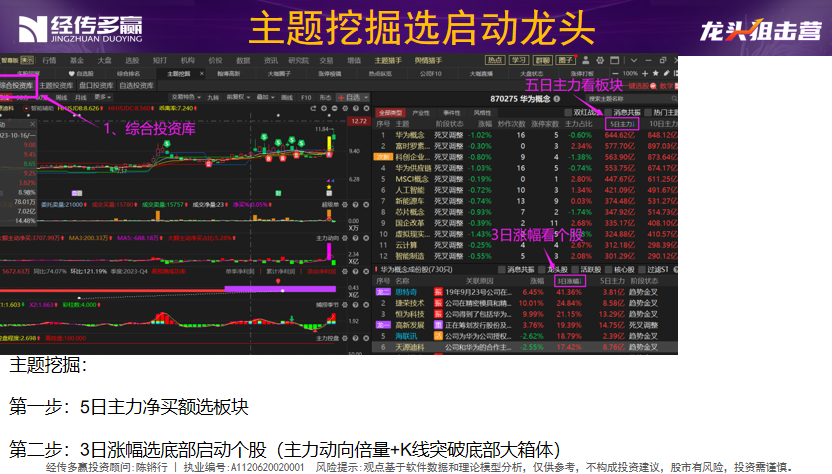
Task: Click the 圈子 button in the title bar
Action: point(566,60)
